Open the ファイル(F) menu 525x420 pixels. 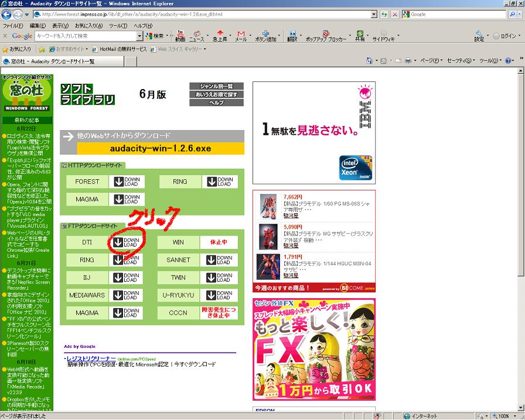pos(13,26)
